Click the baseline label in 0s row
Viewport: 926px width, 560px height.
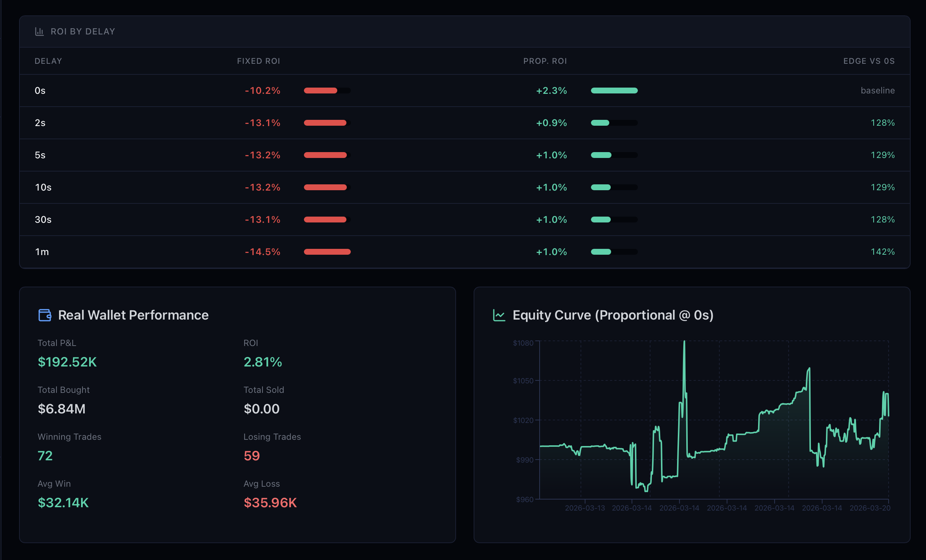878,91
